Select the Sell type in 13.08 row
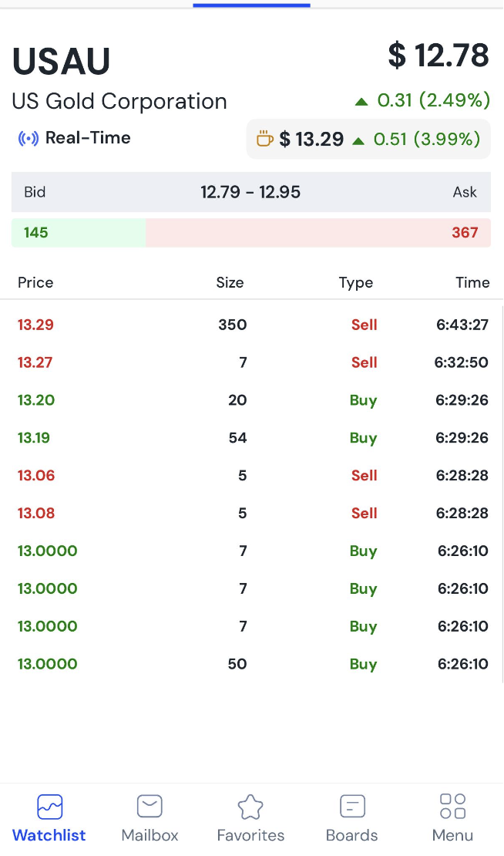 (x=364, y=513)
